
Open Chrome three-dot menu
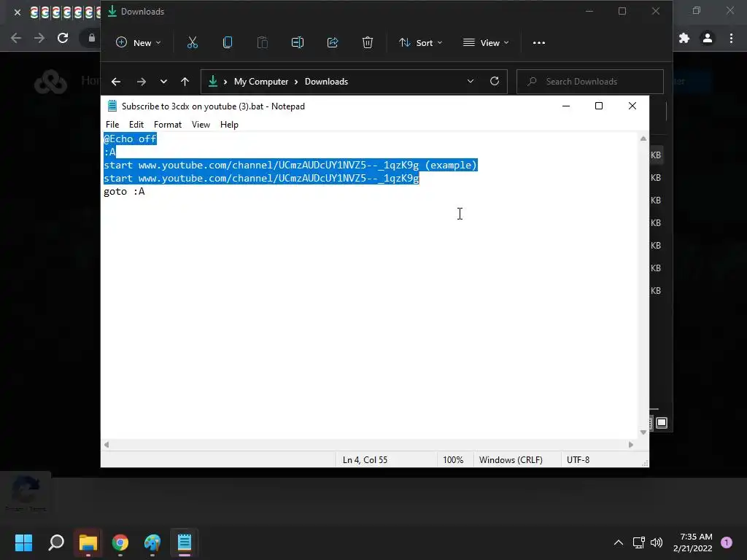tap(731, 38)
